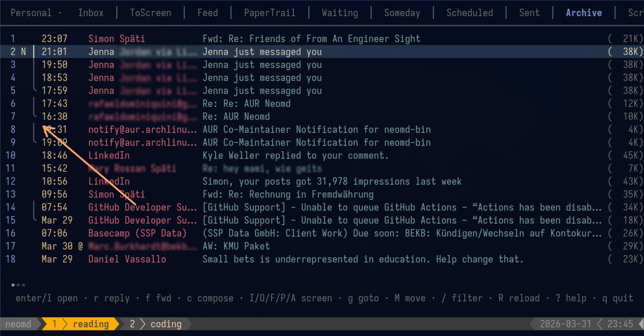Click the N new-mail flag on row 2
644x336 pixels.
[x=23, y=52]
